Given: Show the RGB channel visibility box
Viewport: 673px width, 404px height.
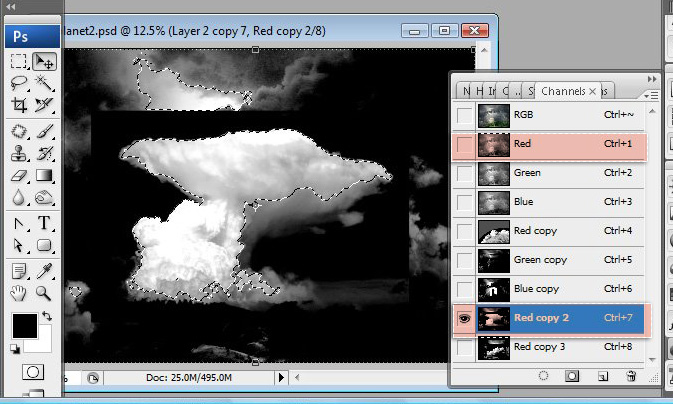Looking at the screenshot, I should tap(464, 115).
